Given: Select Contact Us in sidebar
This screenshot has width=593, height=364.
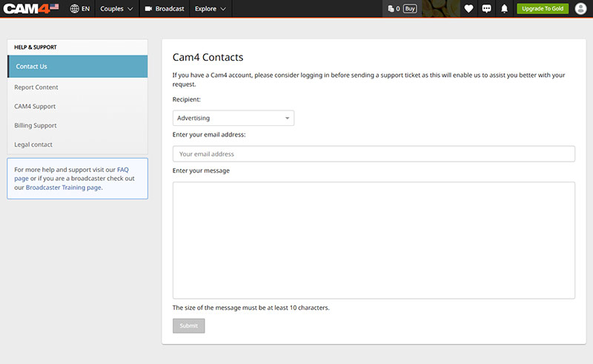Looking at the screenshot, I should click(x=78, y=67).
